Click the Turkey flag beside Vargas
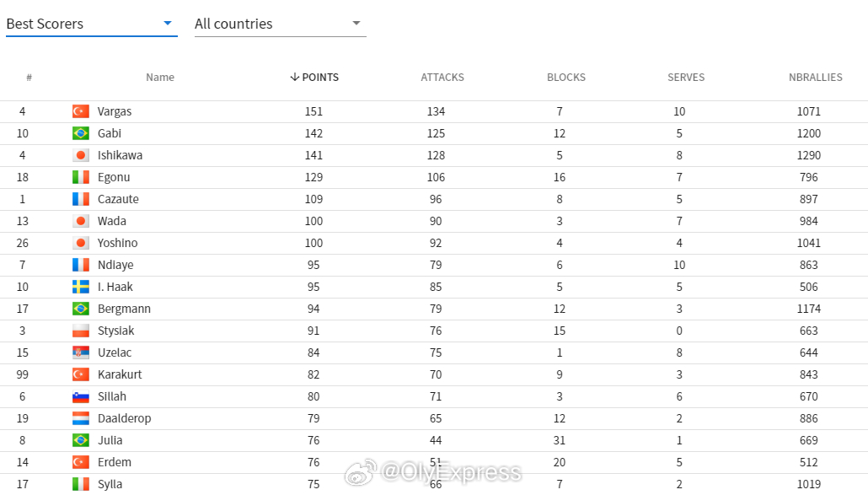The width and height of the screenshot is (868, 495). coord(81,111)
